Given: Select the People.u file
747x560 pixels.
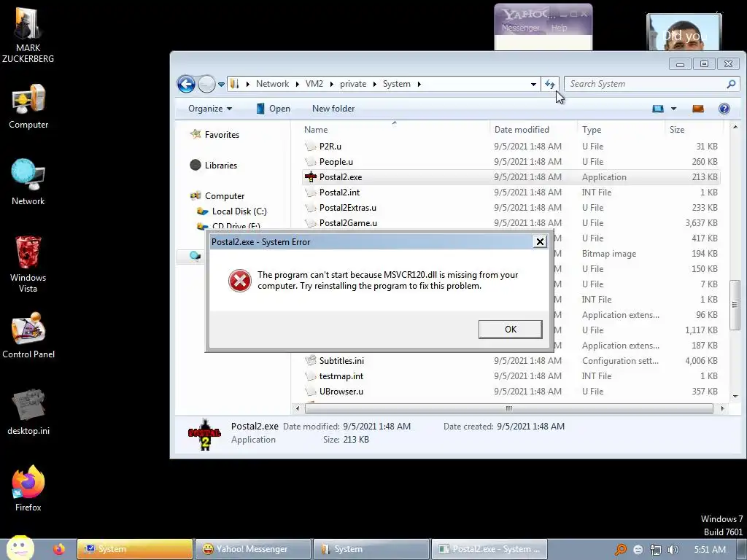Looking at the screenshot, I should tap(336, 161).
